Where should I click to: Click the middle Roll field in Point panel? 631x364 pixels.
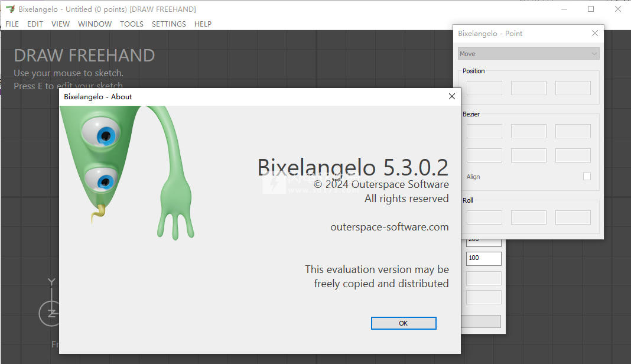[528, 217]
